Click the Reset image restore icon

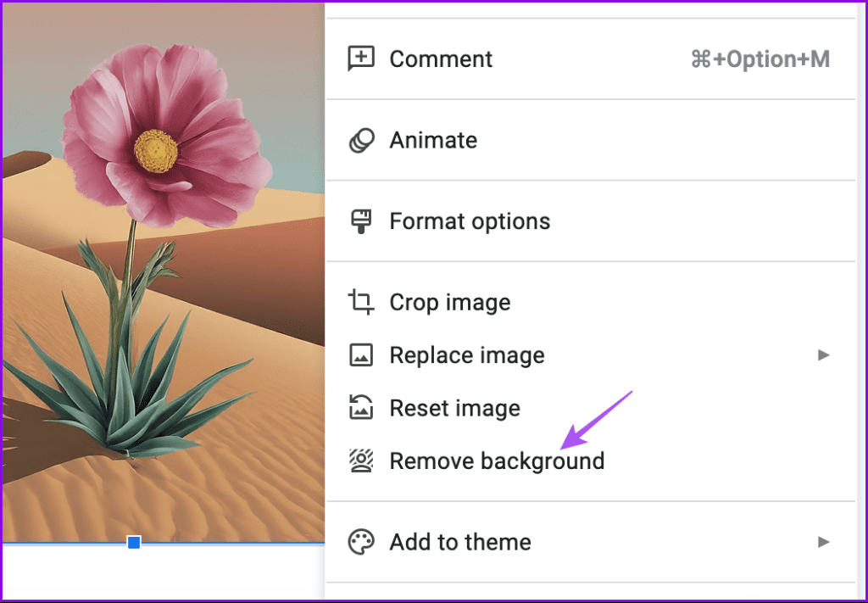(361, 408)
